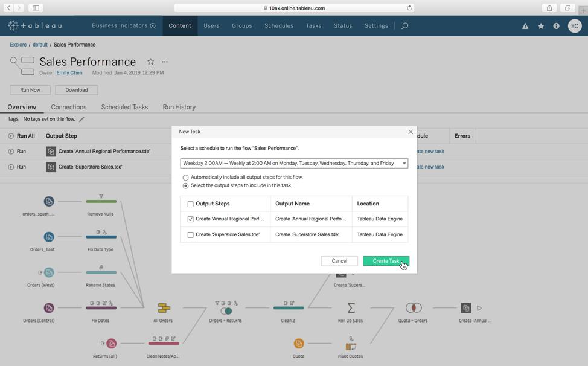Click the Download button
The width and height of the screenshot is (588, 366).
(x=77, y=90)
